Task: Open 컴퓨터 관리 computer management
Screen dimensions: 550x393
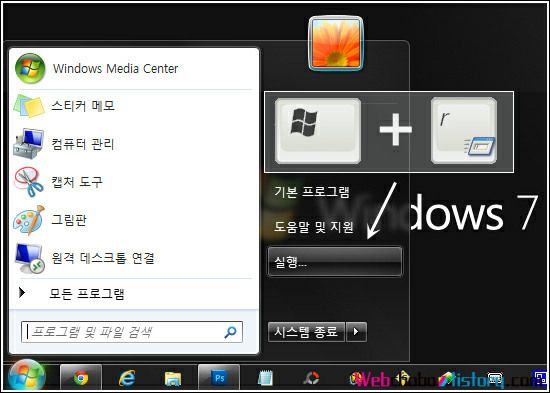Action: (133, 144)
